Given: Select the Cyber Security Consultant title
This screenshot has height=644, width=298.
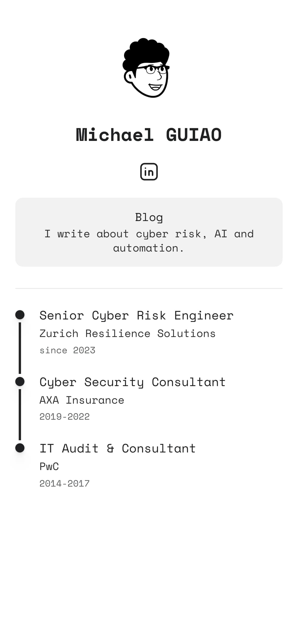Looking at the screenshot, I should point(132,382).
